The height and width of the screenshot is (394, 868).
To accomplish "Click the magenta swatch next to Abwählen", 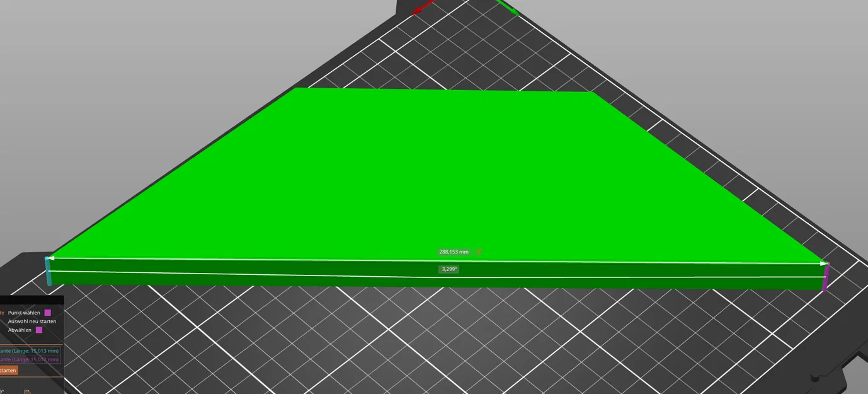I will 38,330.
